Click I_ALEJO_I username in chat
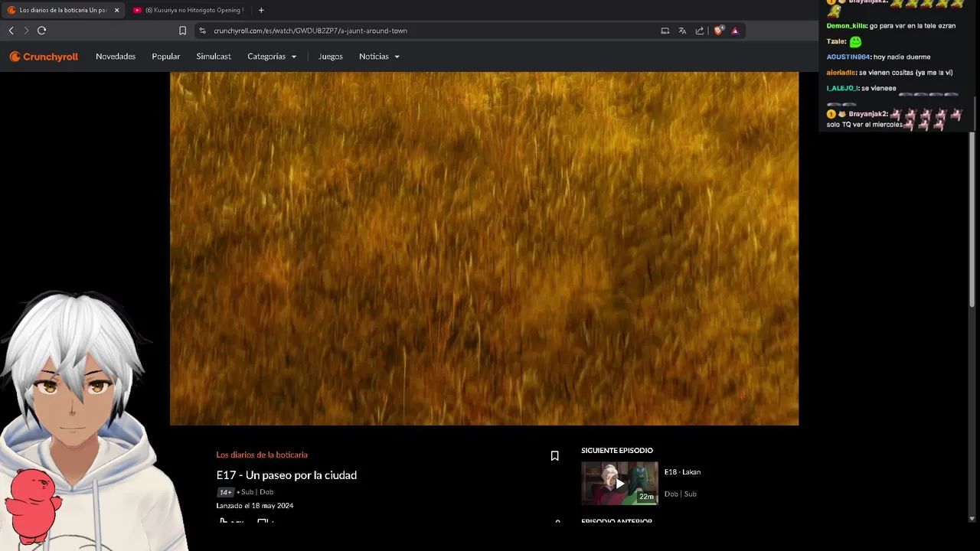The height and width of the screenshot is (551, 980). [842, 88]
